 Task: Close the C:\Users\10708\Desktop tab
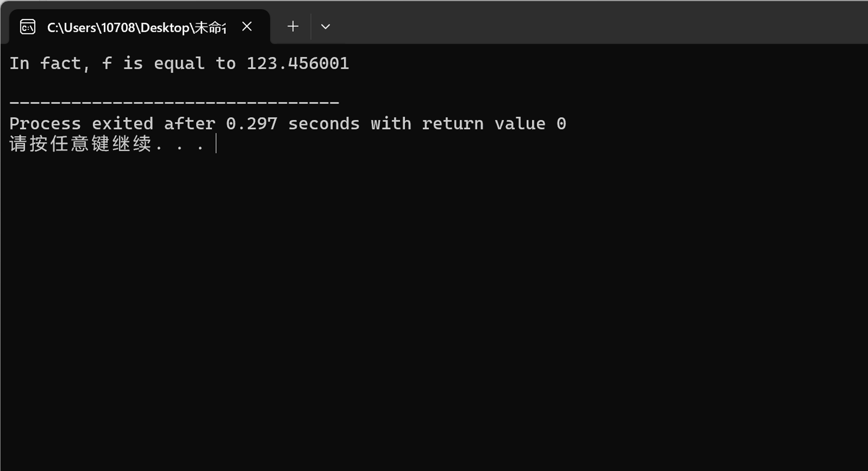(247, 26)
